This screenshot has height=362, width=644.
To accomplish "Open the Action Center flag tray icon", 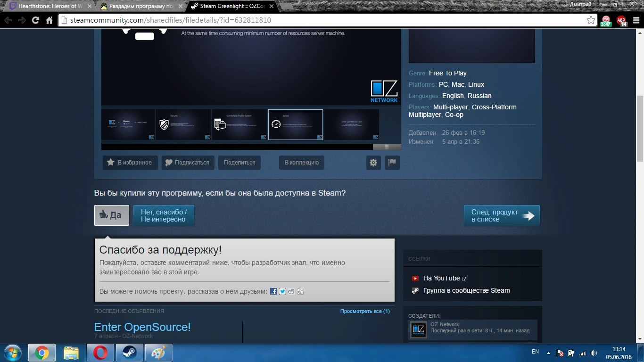I will 560,353.
